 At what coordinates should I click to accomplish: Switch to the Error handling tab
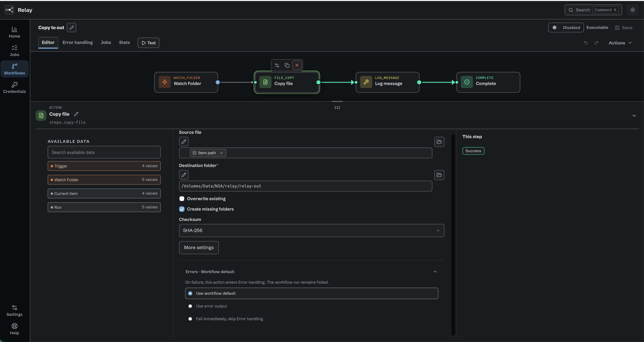click(x=78, y=42)
